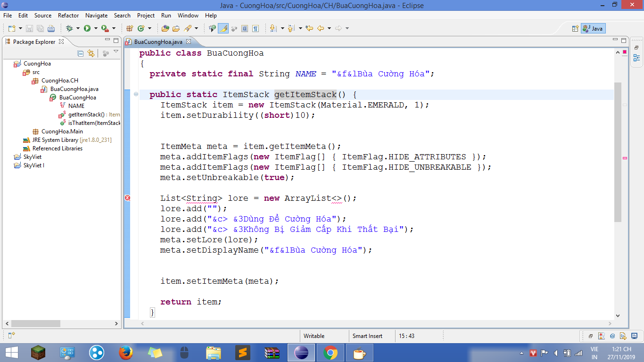Toggle Link with Editor in Package Explorer
Screen dimensions: 644x362
[91, 53]
